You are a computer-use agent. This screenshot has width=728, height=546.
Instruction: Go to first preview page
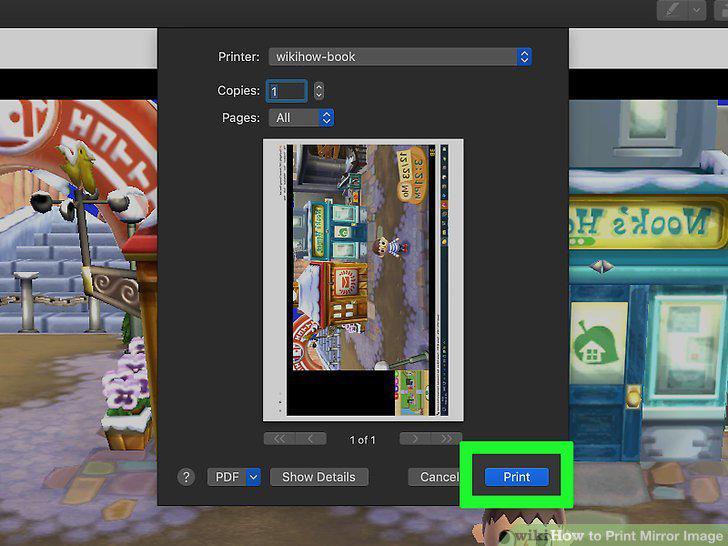click(279, 439)
